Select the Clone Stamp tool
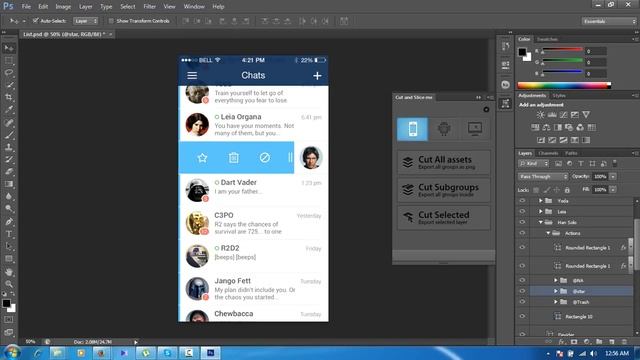The image size is (640, 360). coord(9,147)
